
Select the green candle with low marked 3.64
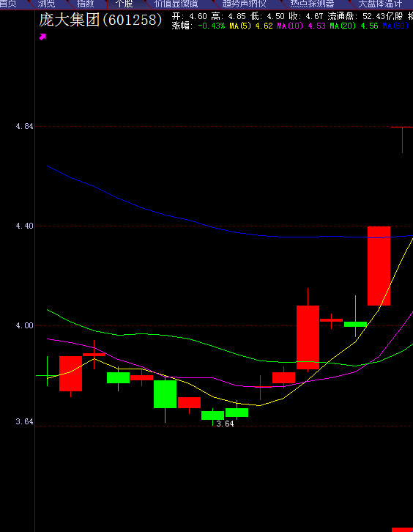(x=212, y=415)
